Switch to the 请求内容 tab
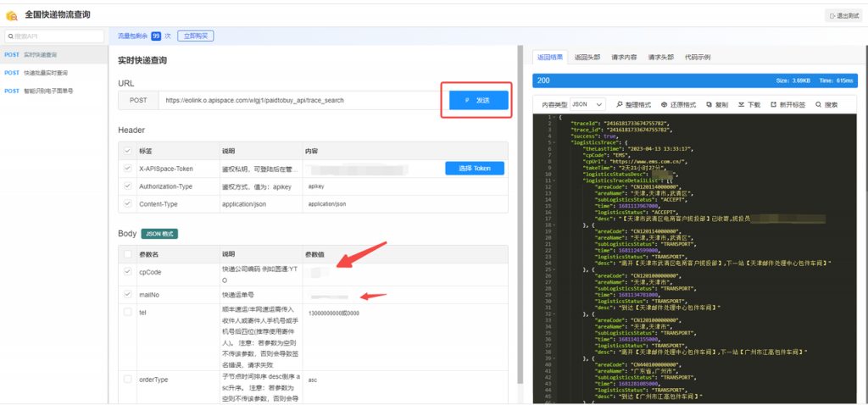The width and height of the screenshot is (868, 405). click(624, 57)
